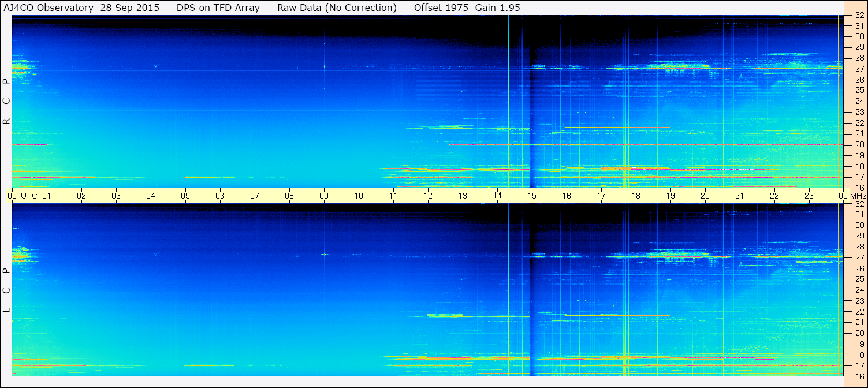Screen dimensions: 868x388
Task: Click the 23 MHz label on LCP scale
Action: coord(859,301)
